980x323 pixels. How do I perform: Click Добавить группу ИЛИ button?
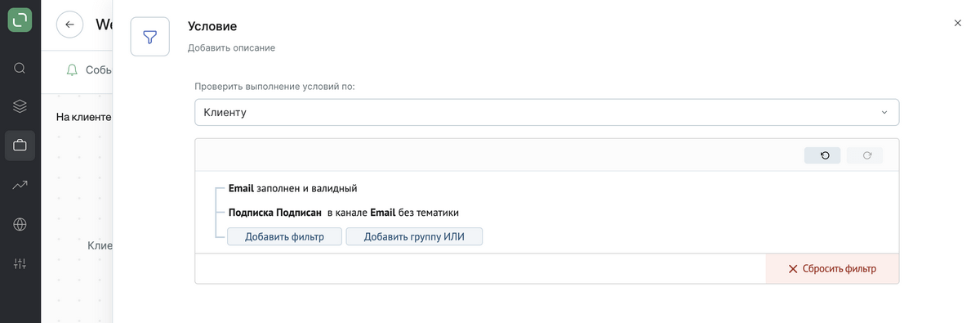[414, 237]
